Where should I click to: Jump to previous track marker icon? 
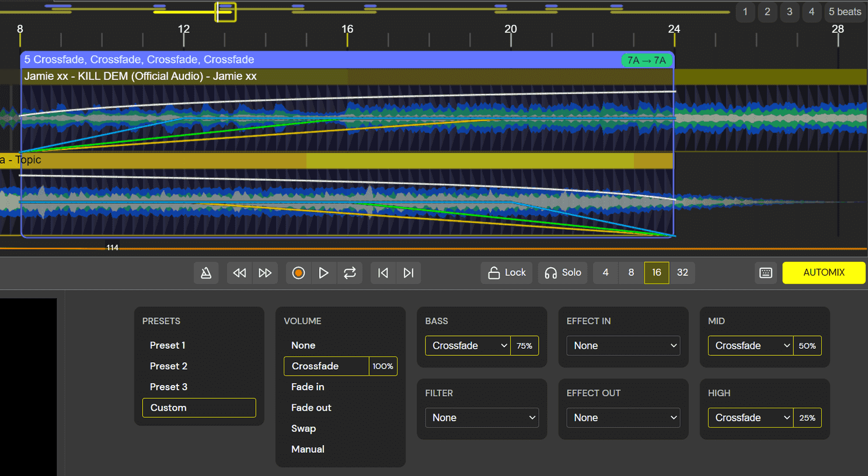point(382,272)
